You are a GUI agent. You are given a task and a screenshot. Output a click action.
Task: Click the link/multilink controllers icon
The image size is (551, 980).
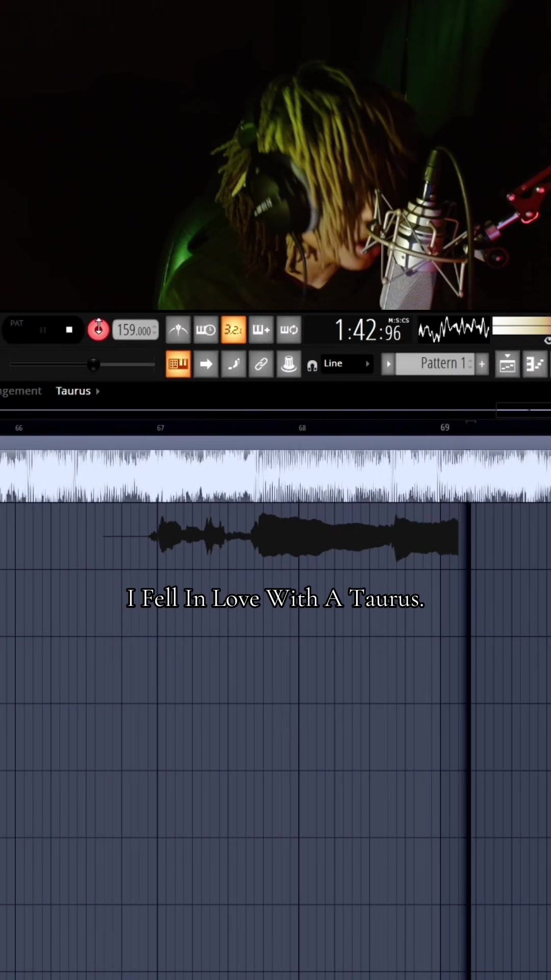click(x=261, y=364)
